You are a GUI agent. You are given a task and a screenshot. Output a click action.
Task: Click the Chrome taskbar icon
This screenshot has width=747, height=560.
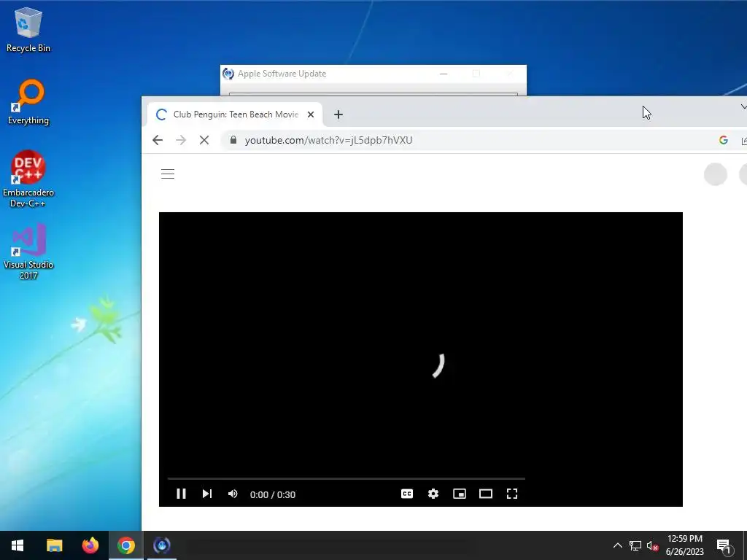[x=126, y=545]
